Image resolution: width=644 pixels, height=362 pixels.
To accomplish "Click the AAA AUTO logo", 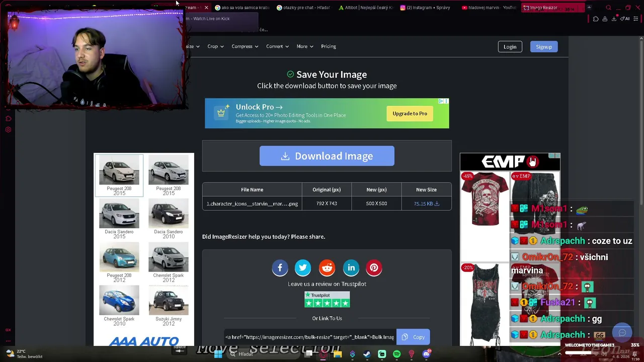I will point(144,341).
